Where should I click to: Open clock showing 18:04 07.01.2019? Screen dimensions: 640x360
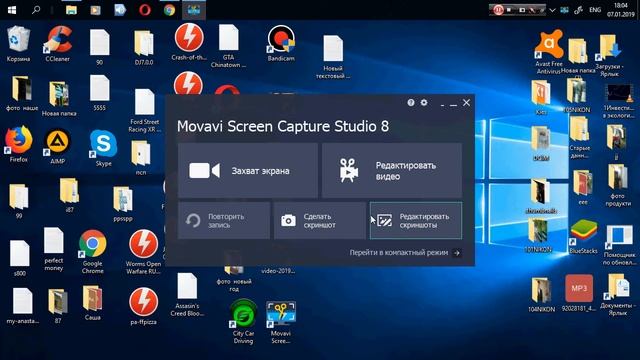coord(620,10)
